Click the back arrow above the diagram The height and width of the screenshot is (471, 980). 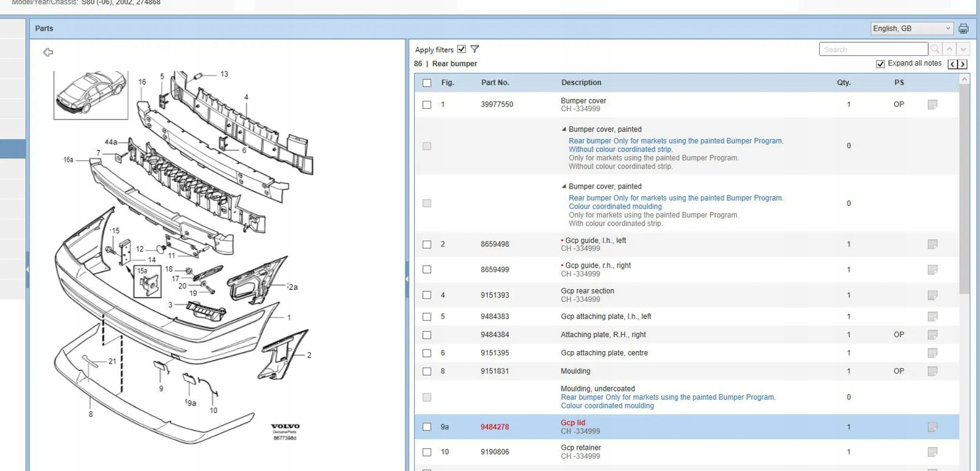(x=48, y=52)
